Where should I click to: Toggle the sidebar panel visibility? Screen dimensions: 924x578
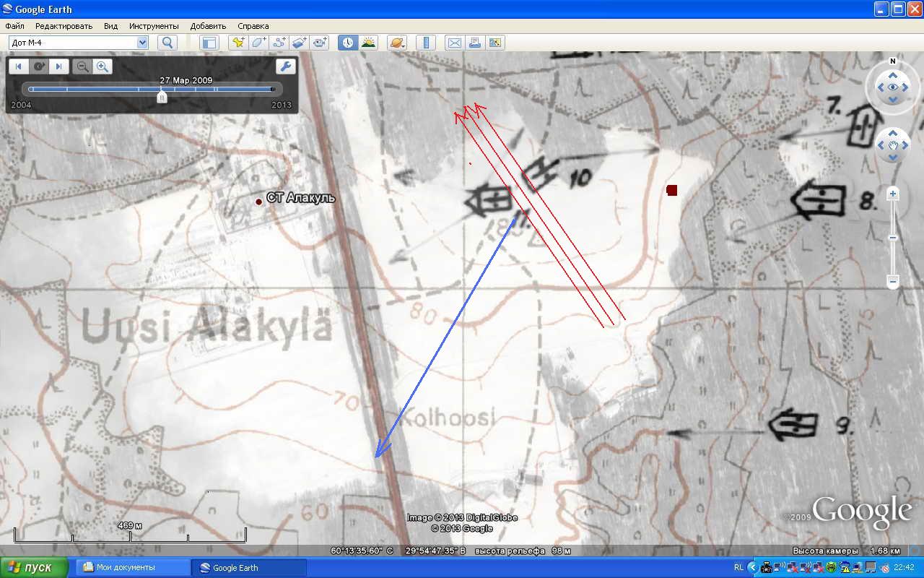[x=209, y=43]
